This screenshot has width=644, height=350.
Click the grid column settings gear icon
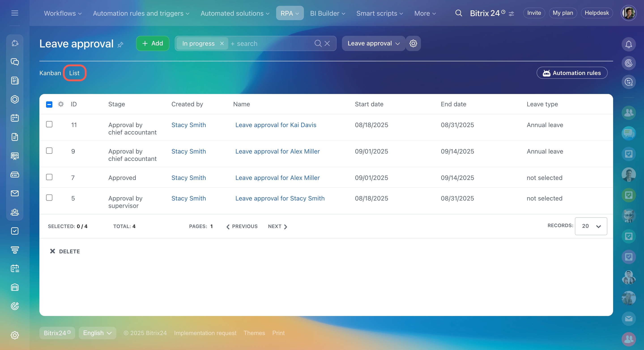tap(61, 104)
